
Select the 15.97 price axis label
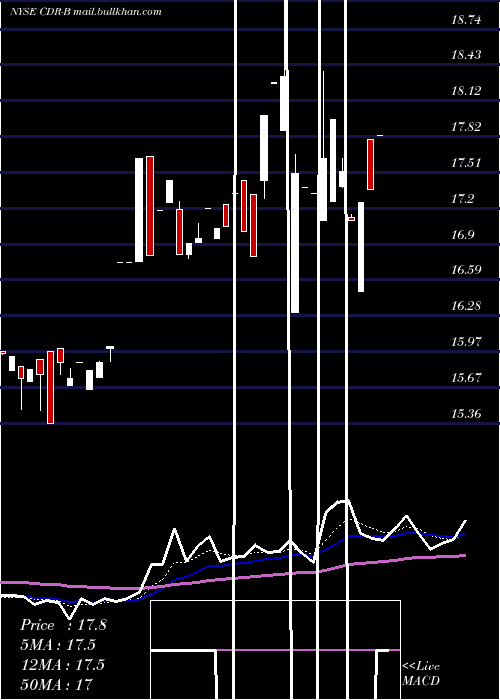(x=466, y=342)
